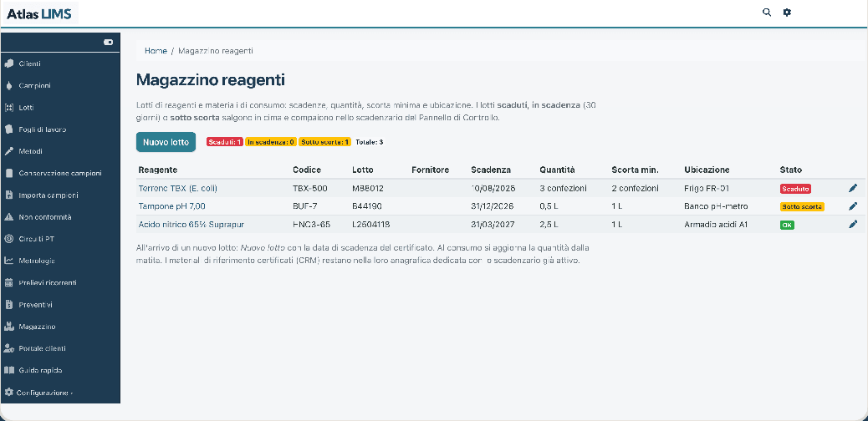The height and width of the screenshot is (421, 868).
Task: Click the Circuiti PT target icon
Action: (x=9, y=239)
